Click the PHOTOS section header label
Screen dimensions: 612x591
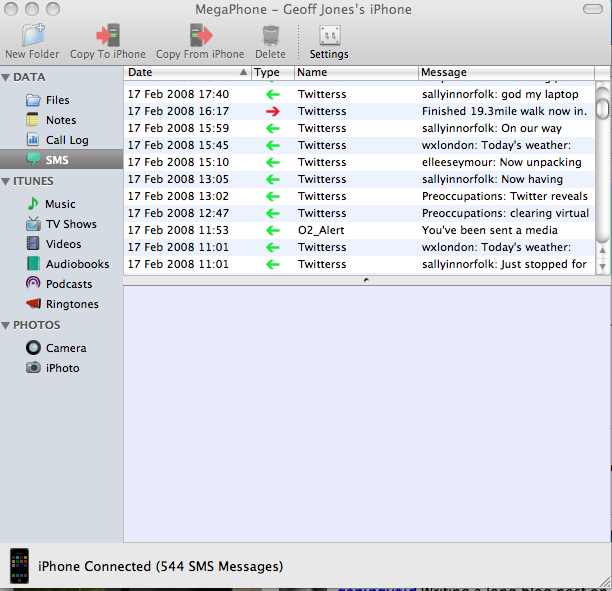pyautogui.click(x=37, y=325)
